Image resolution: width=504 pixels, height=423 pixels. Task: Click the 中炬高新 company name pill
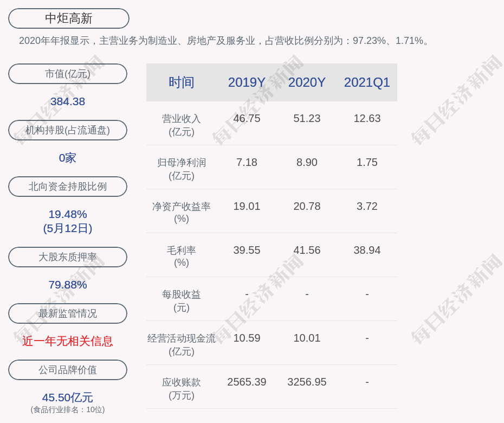(69, 18)
